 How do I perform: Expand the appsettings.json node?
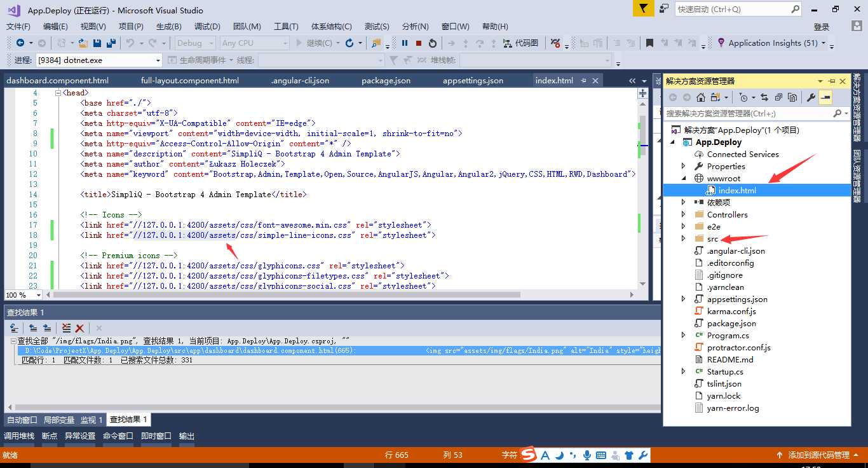tap(684, 299)
